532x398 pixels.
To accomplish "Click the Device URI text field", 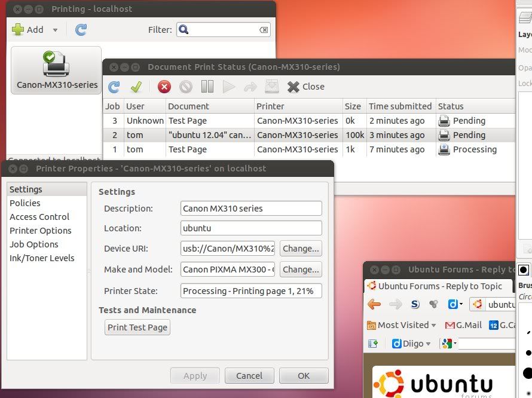I will tap(228, 249).
